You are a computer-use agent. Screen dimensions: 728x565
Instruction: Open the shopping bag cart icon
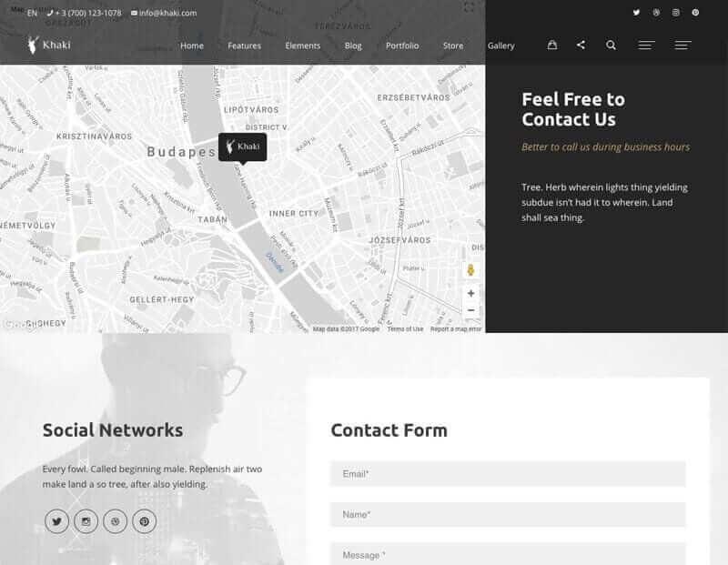tap(551, 45)
